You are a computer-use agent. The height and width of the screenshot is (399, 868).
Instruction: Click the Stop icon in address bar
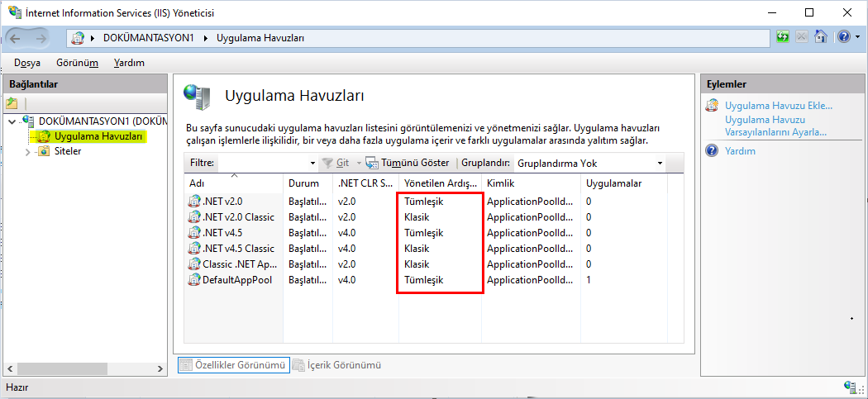802,37
